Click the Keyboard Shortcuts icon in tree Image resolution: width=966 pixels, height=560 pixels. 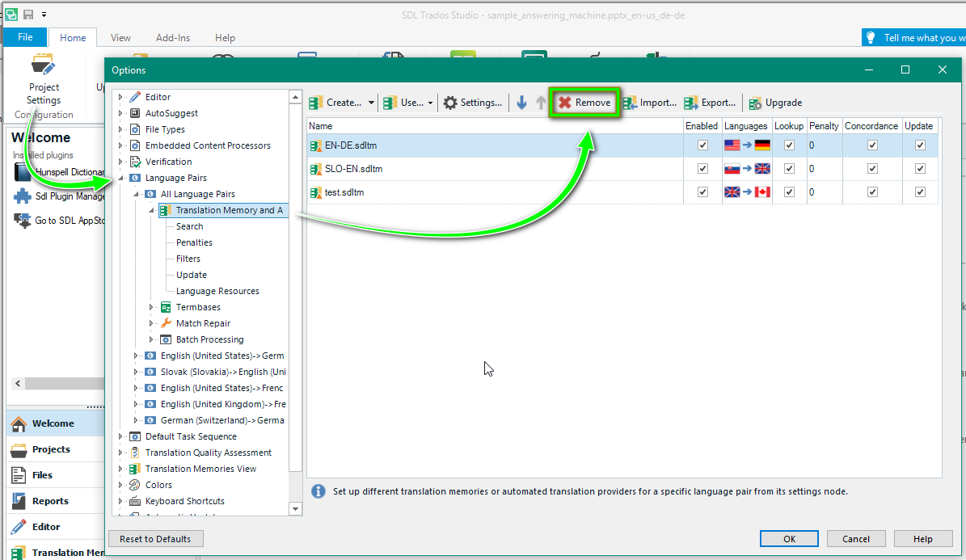(x=135, y=501)
